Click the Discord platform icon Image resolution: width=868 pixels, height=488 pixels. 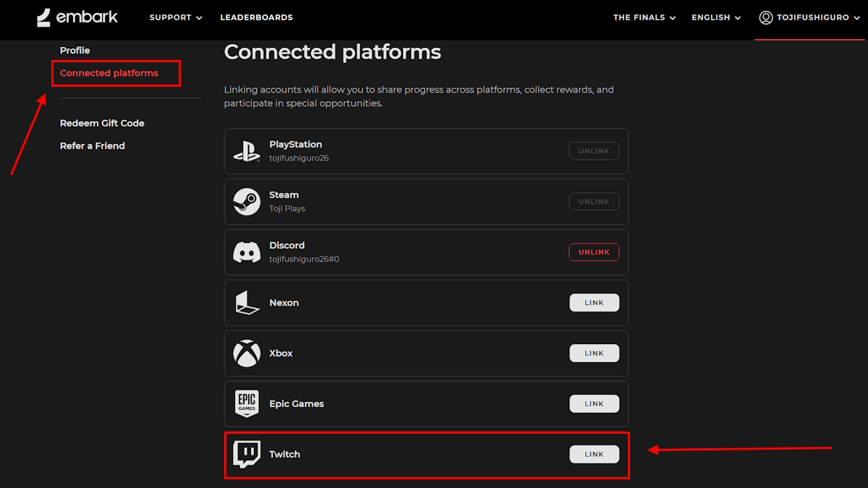[247, 252]
